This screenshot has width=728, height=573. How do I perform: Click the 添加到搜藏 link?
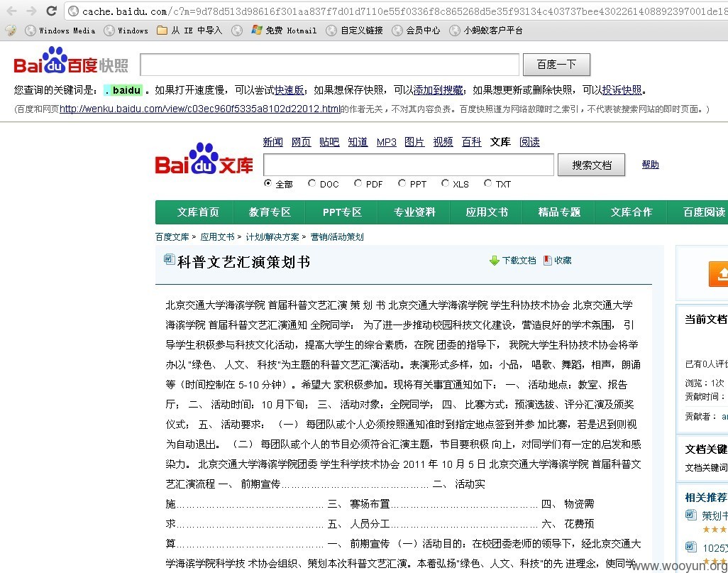click(439, 90)
